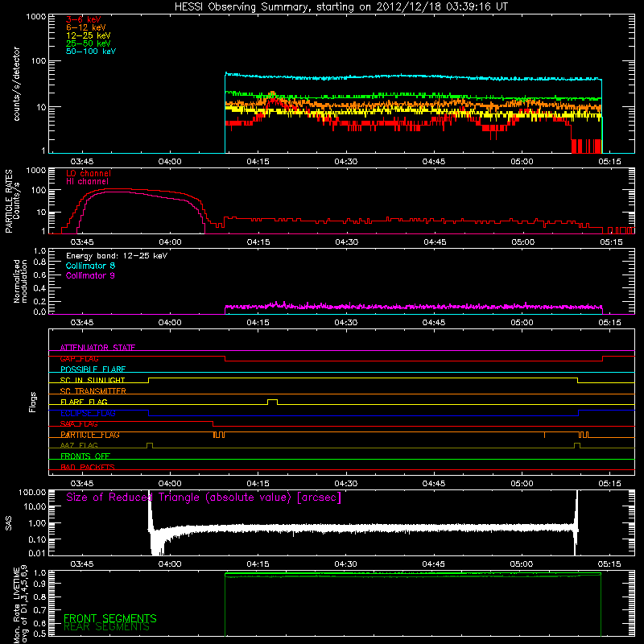The image size is (644, 644).
Task: Click the ATTENUATOR_STATE flag label
Action: point(97,348)
